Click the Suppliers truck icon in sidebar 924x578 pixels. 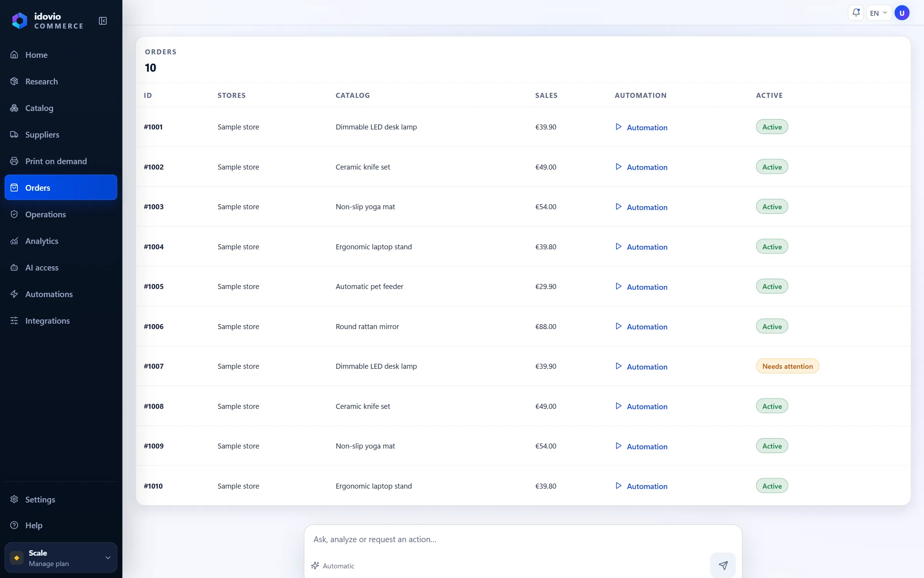(x=14, y=134)
